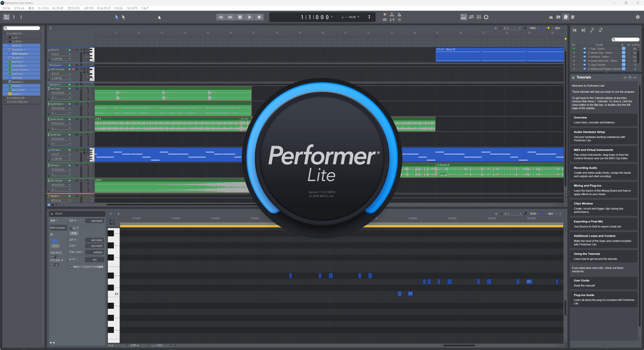Select the highlighted clipboard sidebar icon

tap(566, 17)
